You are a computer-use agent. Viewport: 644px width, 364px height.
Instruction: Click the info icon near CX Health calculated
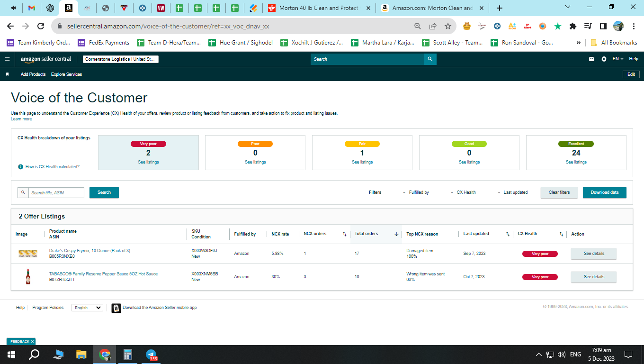pos(20,167)
